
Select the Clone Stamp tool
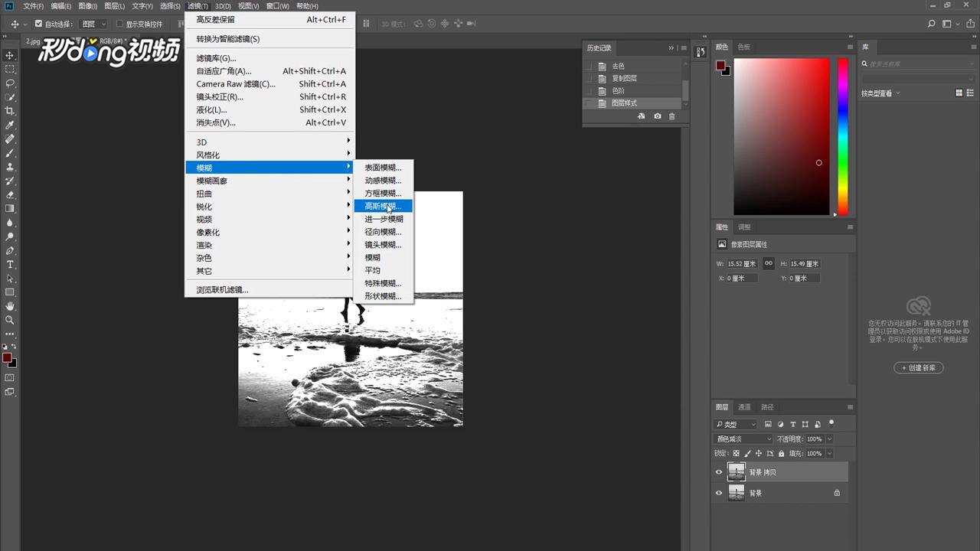10,167
